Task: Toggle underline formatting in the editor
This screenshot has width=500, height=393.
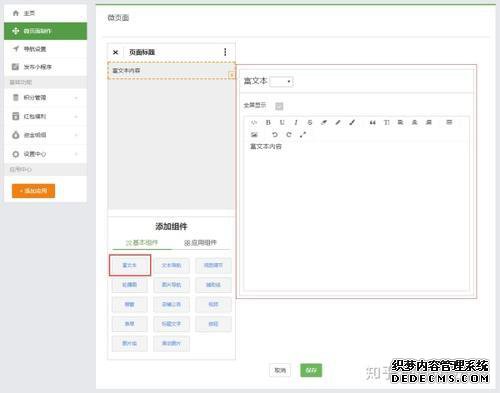Action: click(282, 122)
